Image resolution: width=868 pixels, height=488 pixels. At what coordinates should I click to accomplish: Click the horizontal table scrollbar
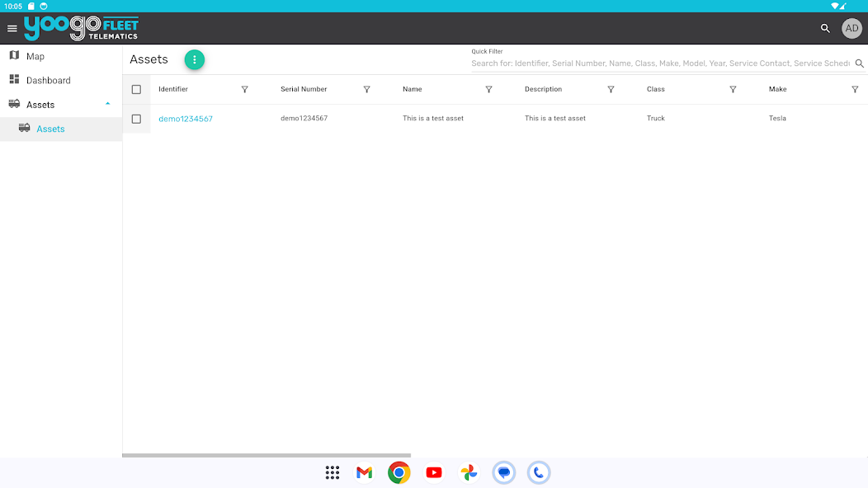(267, 455)
